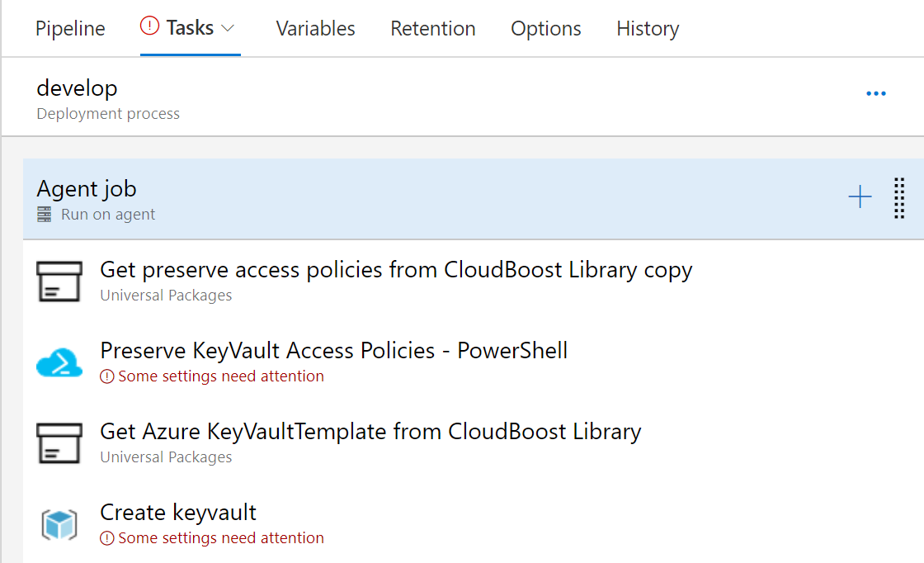Click the Run on agent server icon
Screen dimensions: 924x563
tap(45, 215)
